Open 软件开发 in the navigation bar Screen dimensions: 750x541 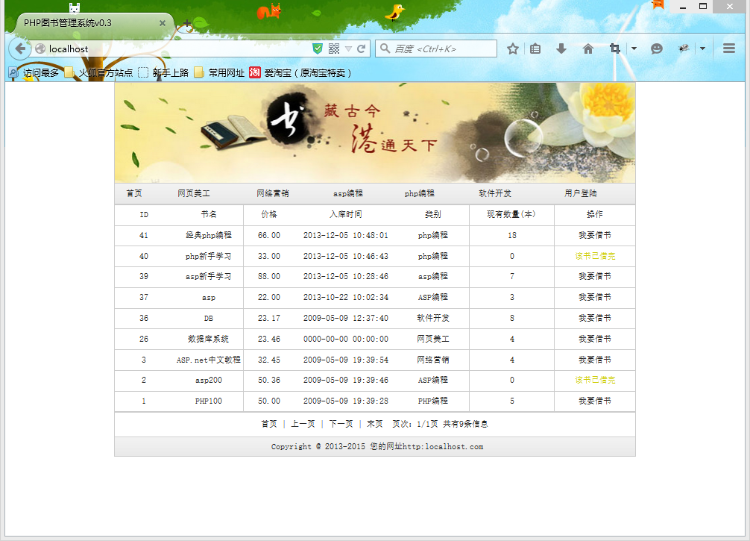[495, 193]
